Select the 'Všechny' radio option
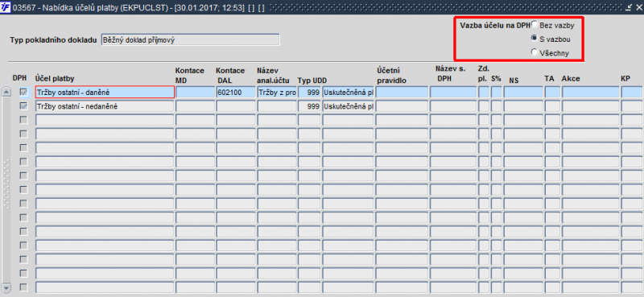This screenshot has height=297, width=644. pos(535,52)
